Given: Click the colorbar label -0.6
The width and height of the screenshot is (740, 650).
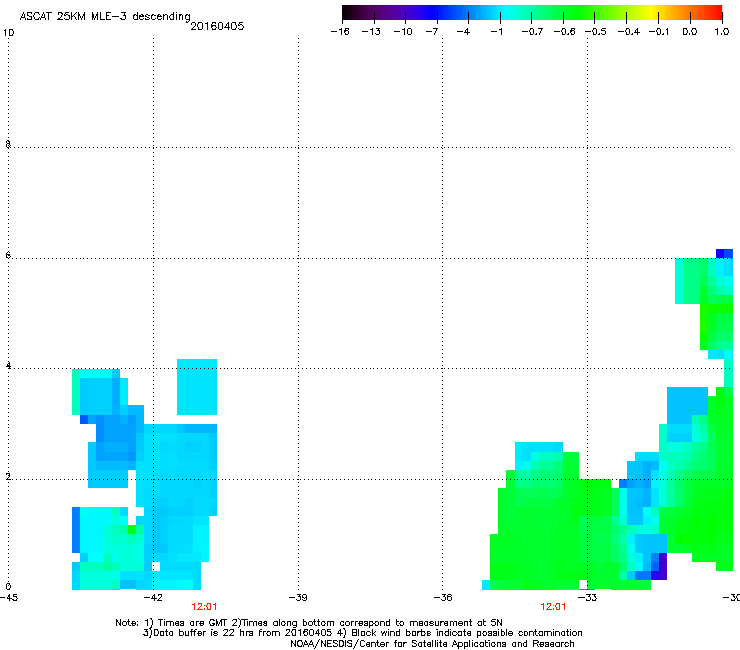Looking at the screenshot, I should (x=564, y=32).
